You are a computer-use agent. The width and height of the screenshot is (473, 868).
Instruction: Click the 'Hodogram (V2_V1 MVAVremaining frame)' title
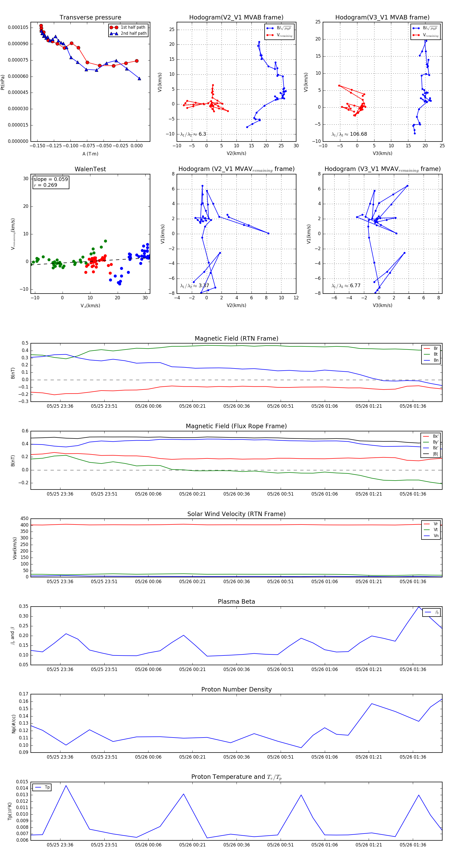pyautogui.click(x=236, y=169)
